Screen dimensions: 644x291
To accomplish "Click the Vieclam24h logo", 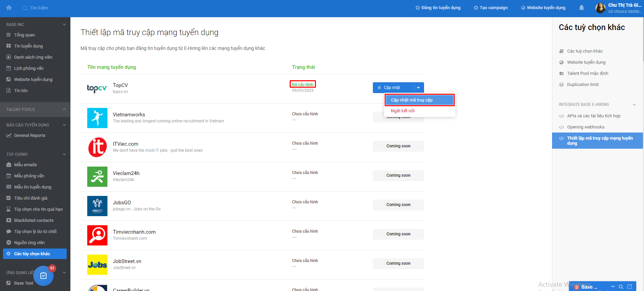I will (97, 177).
